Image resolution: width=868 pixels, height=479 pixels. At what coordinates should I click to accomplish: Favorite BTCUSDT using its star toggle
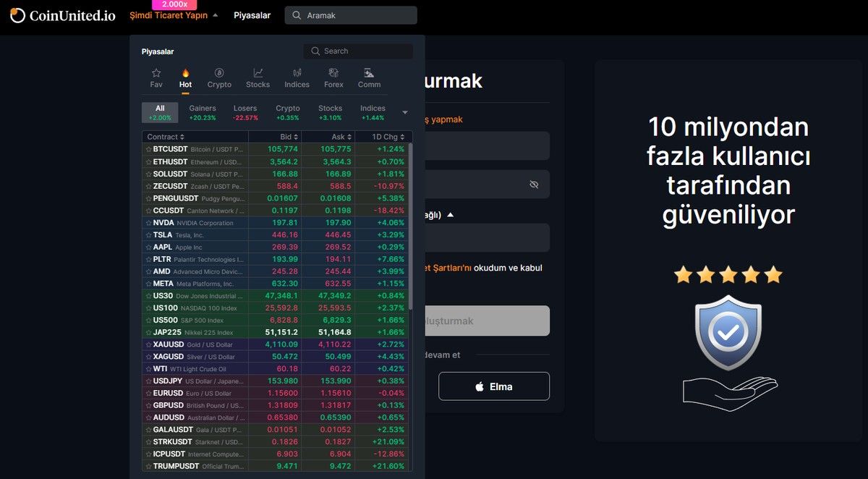(147, 149)
